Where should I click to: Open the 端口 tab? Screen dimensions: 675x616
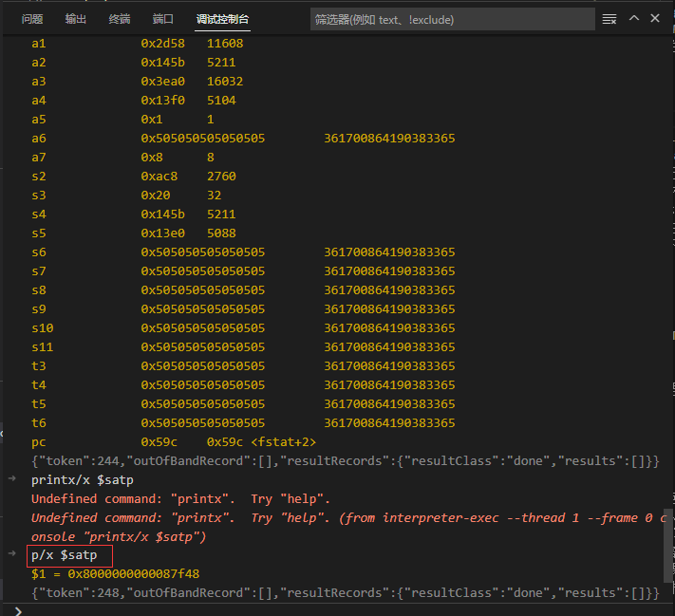(x=163, y=19)
